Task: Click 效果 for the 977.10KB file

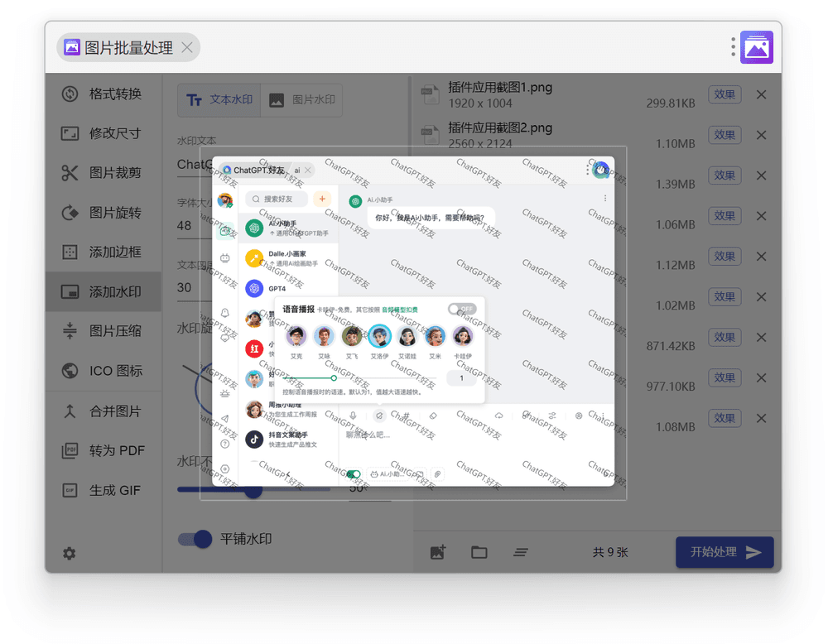Action: (724, 378)
